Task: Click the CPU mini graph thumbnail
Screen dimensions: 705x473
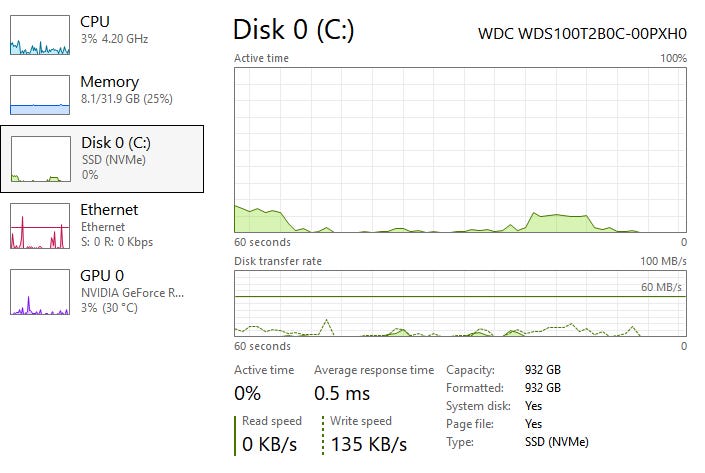Action: pyautogui.click(x=40, y=34)
